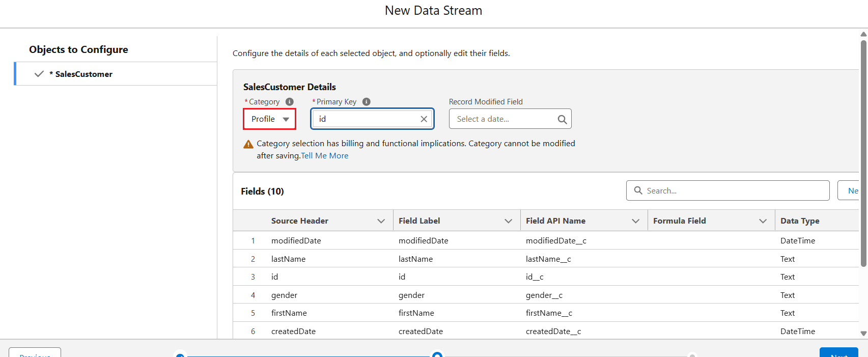Click the Previous button
The height and width of the screenshot is (357, 868).
click(x=35, y=353)
